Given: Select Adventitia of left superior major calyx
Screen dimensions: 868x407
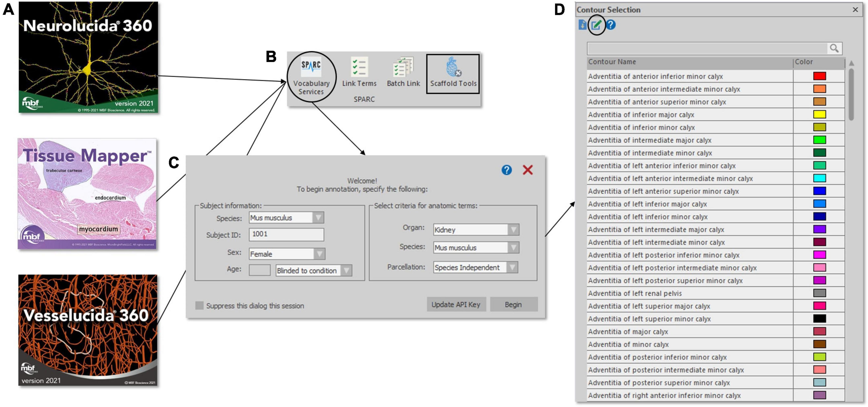Looking at the screenshot, I should pos(716,306).
